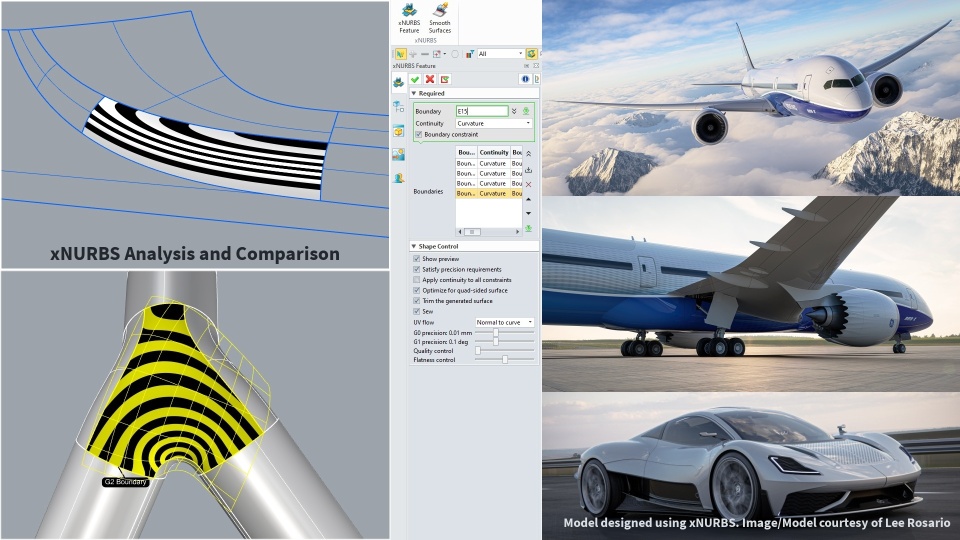Toggle Optimize for quad-sided surface checkbox
Screen dimensions: 960x540
pyautogui.click(x=416, y=290)
